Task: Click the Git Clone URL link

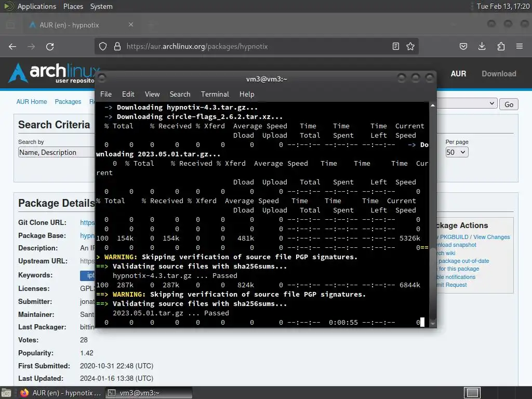Action: coord(87,222)
